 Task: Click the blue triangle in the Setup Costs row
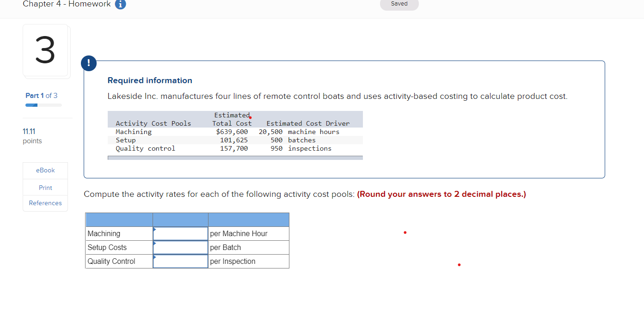click(154, 244)
